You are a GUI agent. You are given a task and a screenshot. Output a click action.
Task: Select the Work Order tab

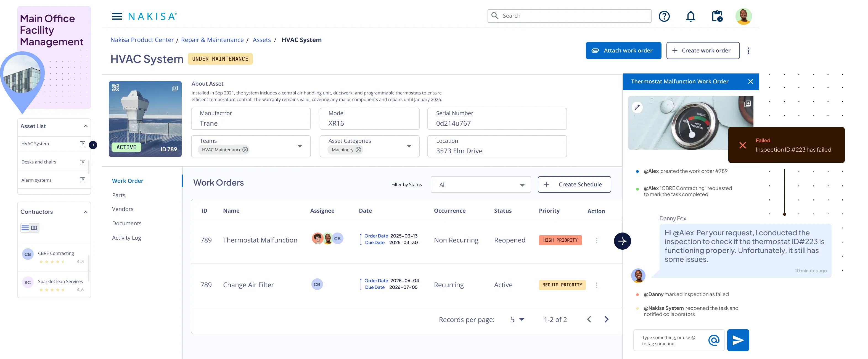pos(127,181)
